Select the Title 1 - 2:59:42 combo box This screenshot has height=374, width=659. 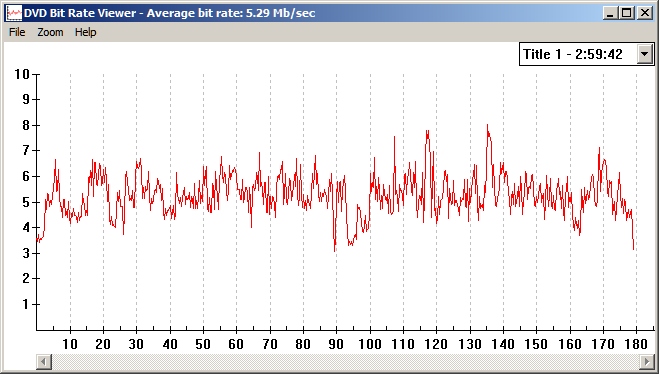pos(587,54)
